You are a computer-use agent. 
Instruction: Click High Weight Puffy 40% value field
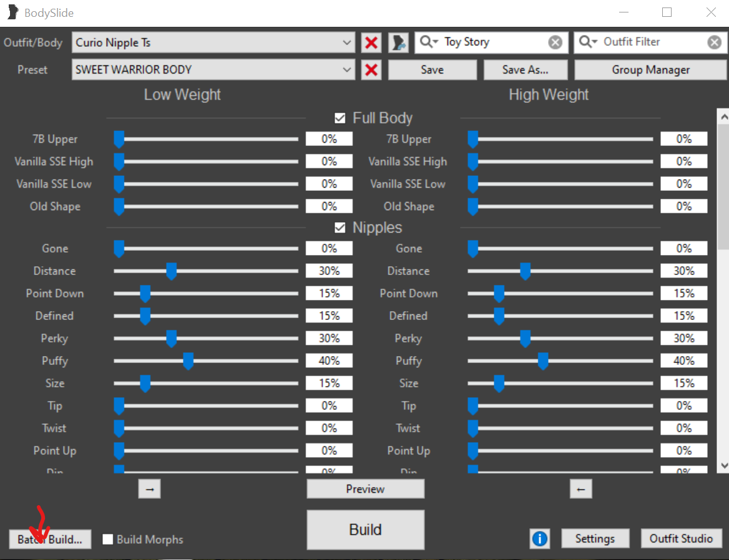[x=684, y=361]
